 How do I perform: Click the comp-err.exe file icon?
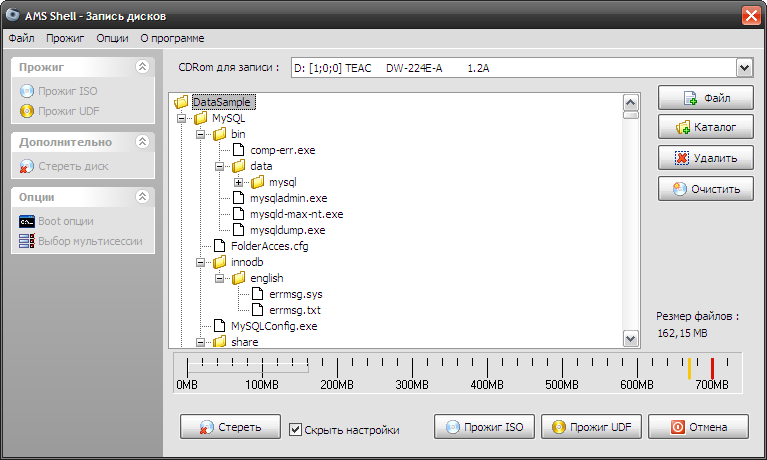coord(239,150)
